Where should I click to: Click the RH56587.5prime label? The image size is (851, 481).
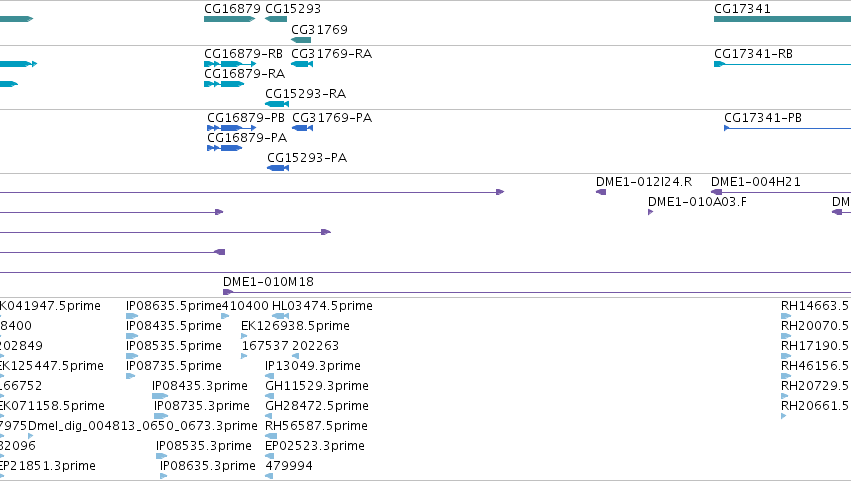[316, 426]
